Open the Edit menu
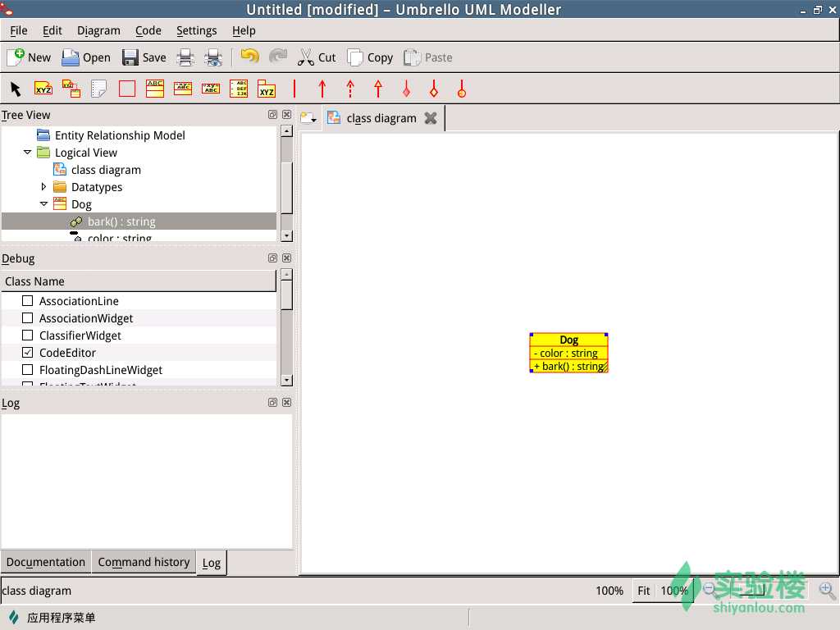Viewport: 840px width, 630px height. (52, 30)
